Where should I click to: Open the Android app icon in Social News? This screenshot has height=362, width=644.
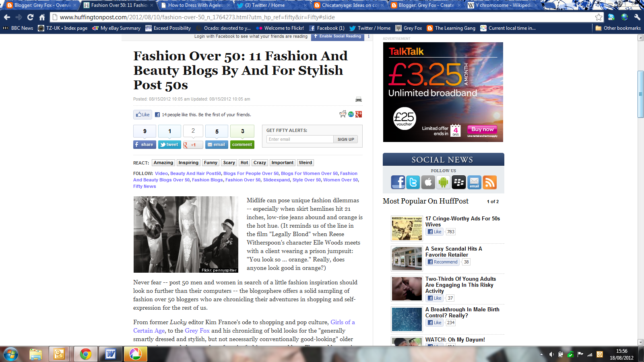click(444, 182)
